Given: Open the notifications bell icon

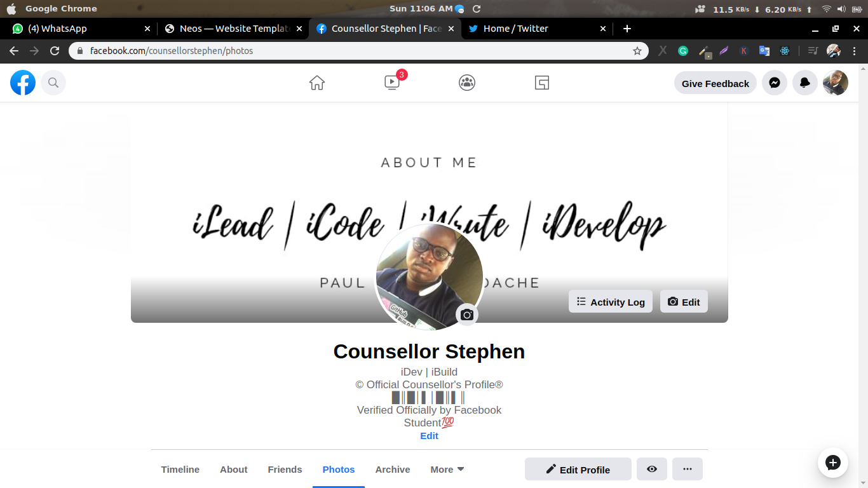Looking at the screenshot, I should tap(805, 83).
